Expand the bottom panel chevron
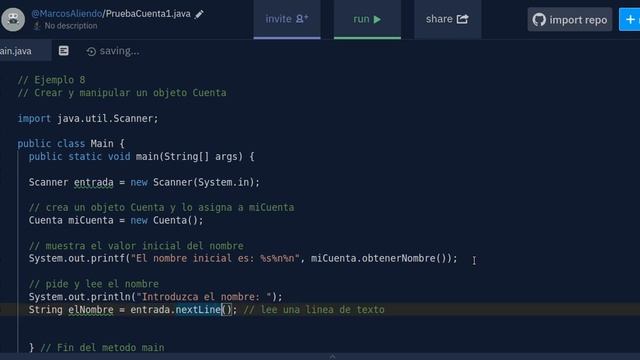Viewport: 640px width, 360px height. pos(332,357)
